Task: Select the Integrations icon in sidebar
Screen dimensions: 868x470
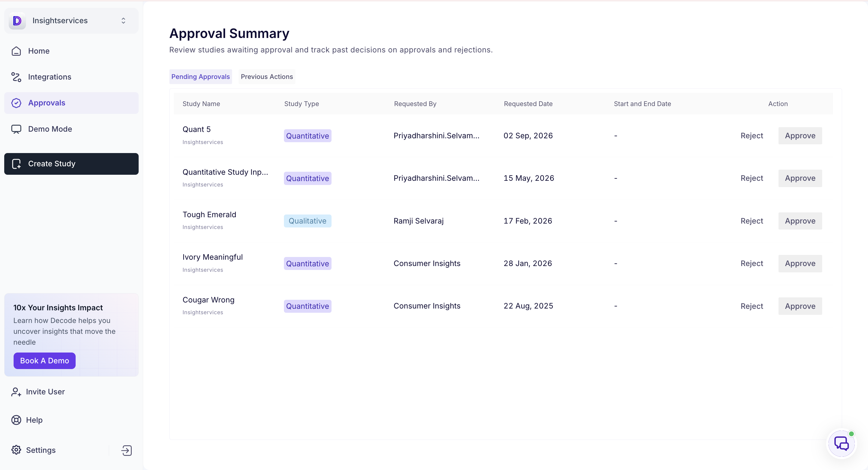Action: 16,77
